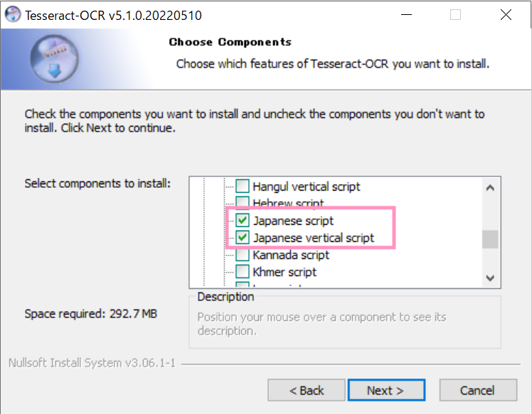Select Hangul vertical script list item

pos(307,186)
